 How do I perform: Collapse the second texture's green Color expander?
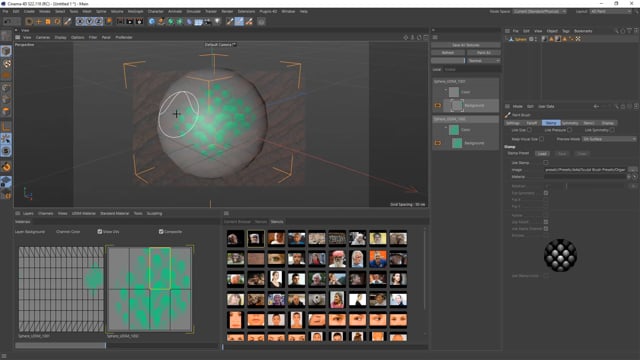[x=446, y=127]
